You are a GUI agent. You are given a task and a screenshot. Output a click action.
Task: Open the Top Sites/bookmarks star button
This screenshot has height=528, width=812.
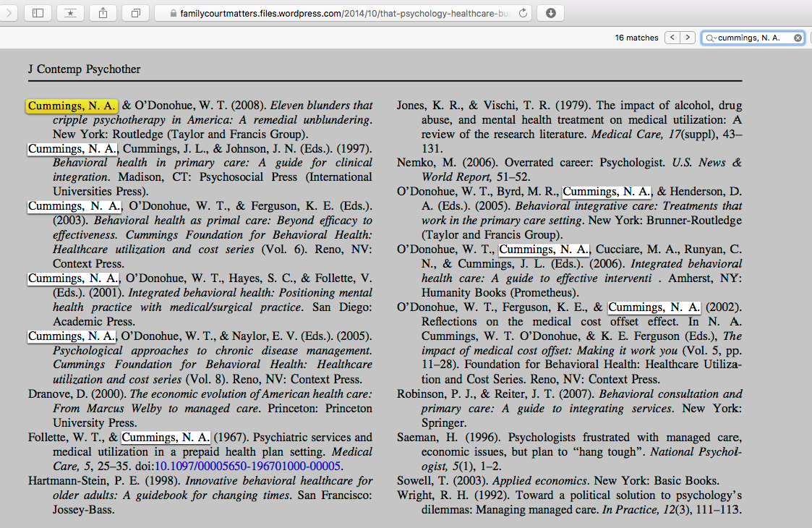70,13
